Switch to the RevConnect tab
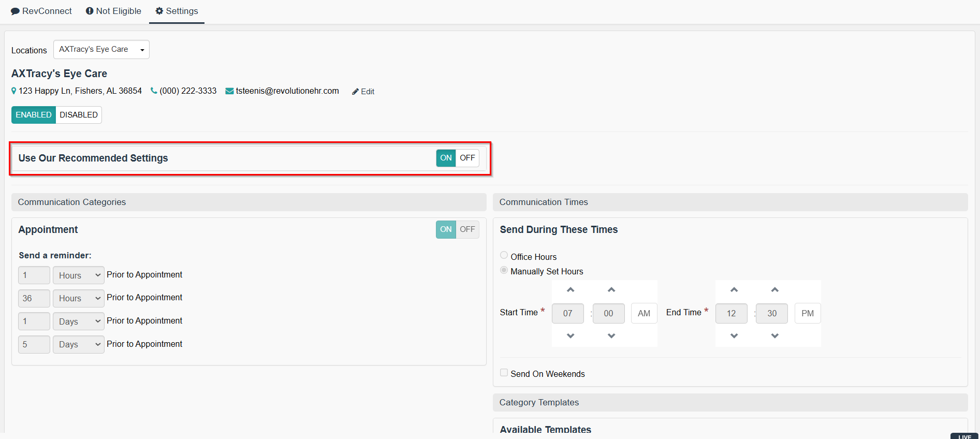The width and height of the screenshot is (980, 439). pos(41,11)
